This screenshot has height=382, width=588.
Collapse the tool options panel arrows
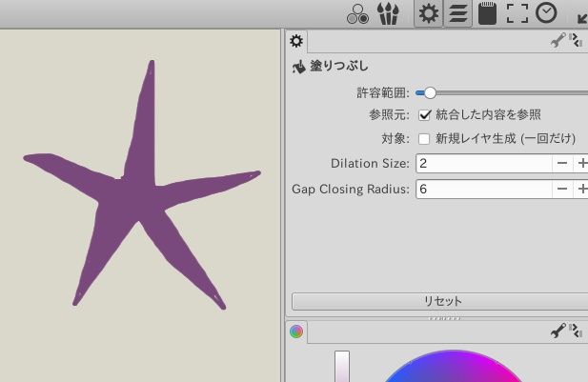576,40
